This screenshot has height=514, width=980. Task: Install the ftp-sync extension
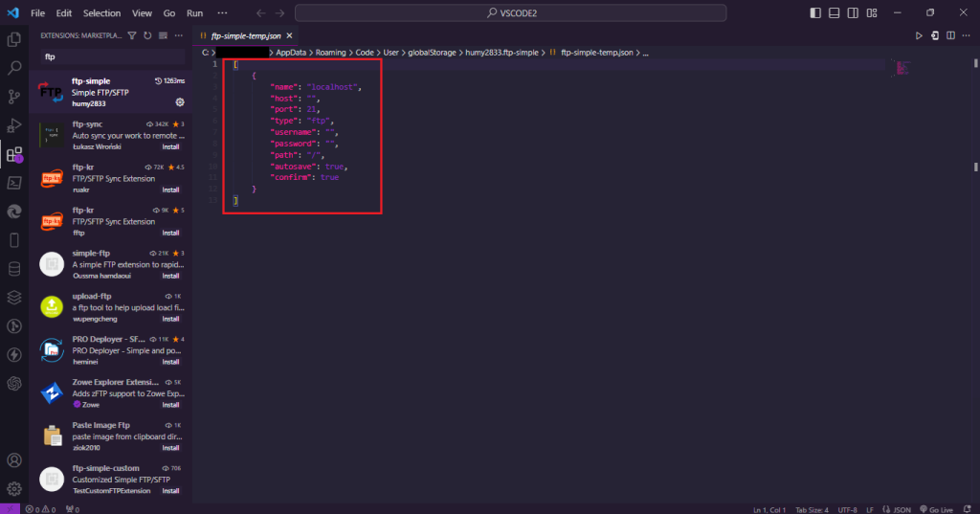click(170, 147)
